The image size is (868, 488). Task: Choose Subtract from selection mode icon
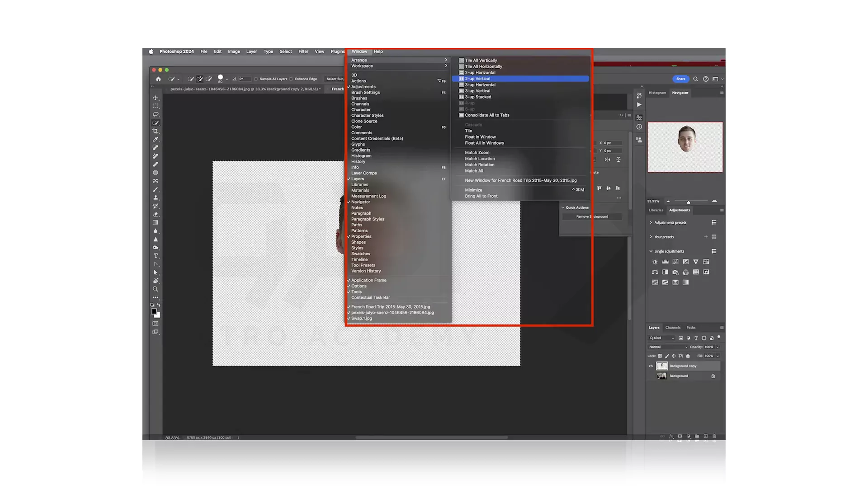click(x=208, y=79)
